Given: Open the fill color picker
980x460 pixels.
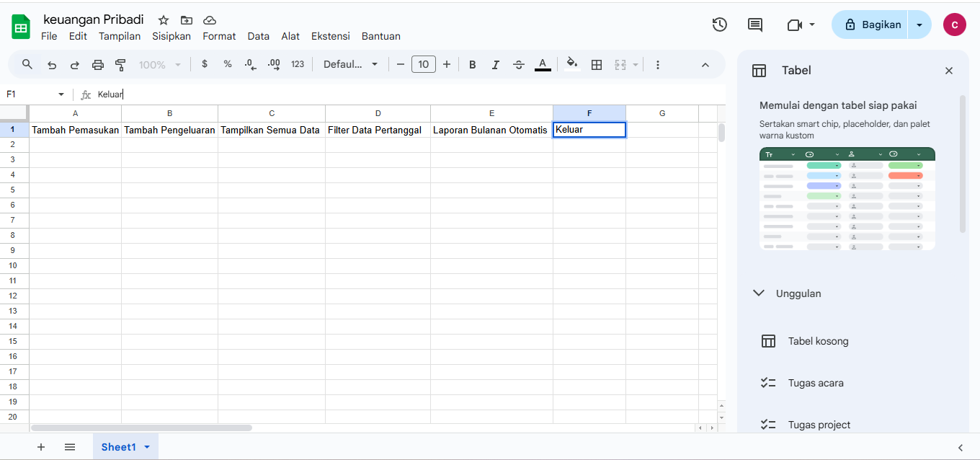Looking at the screenshot, I should tap(572, 63).
